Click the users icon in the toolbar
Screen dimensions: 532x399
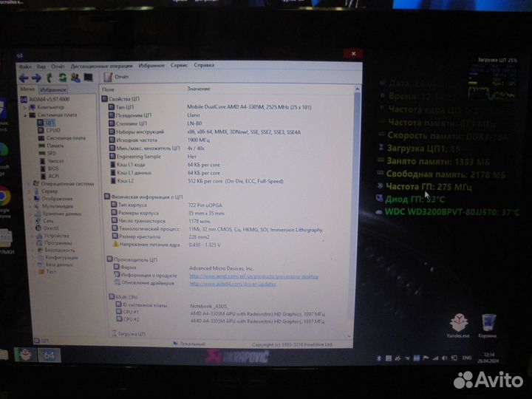pyautogui.click(x=75, y=78)
